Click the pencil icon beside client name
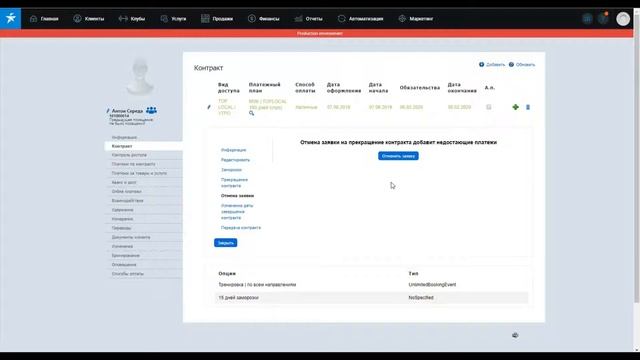The image size is (640, 360). pos(108,111)
